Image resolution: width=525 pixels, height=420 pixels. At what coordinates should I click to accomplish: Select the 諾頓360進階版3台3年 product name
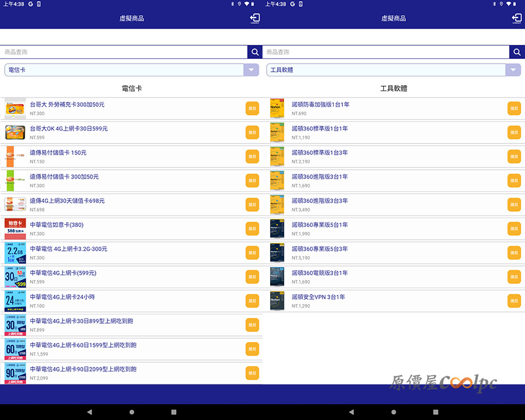320,201
